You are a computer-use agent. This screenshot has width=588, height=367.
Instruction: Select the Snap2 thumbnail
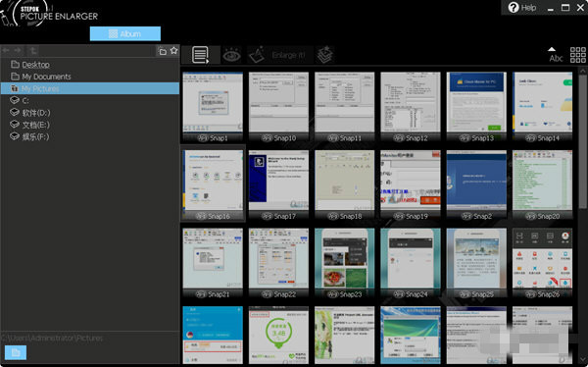point(476,181)
